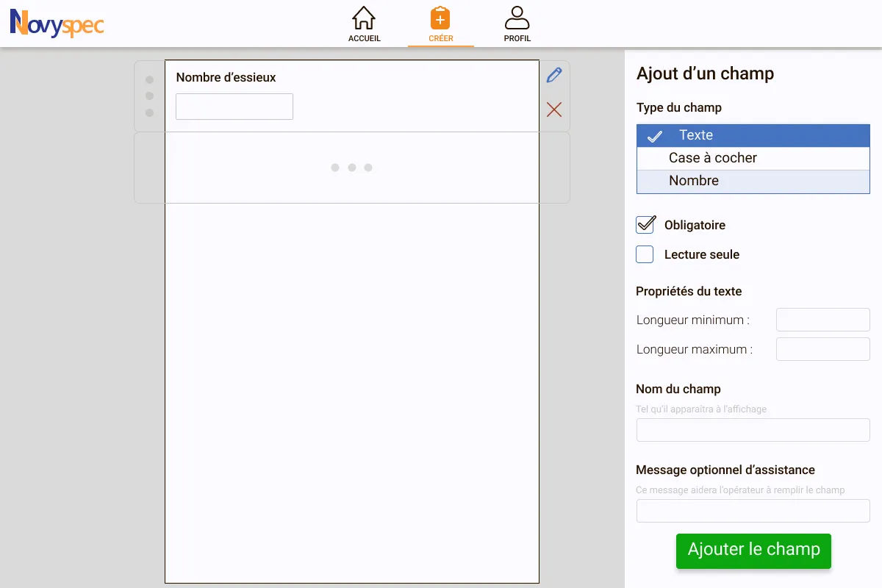882x588 pixels.
Task: Edit the Nombre d'essieux field with pencil
Action: pyautogui.click(x=554, y=75)
